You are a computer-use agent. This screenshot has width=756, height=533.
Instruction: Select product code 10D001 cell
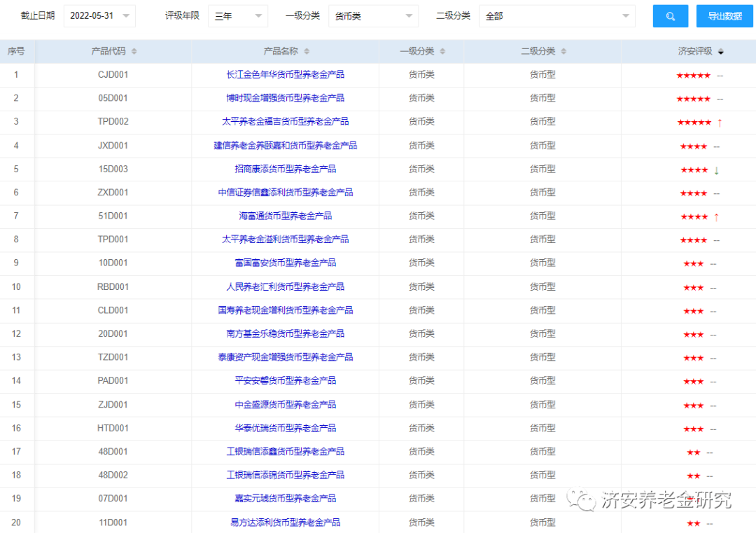[x=113, y=263]
